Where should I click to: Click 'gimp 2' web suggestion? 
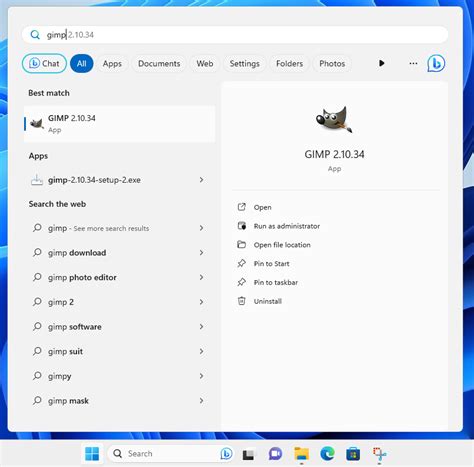(119, 302)
